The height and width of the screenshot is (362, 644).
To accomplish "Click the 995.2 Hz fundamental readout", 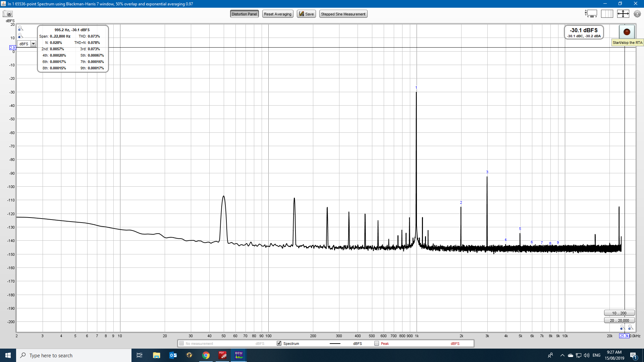I will click(x=72, y=30).
